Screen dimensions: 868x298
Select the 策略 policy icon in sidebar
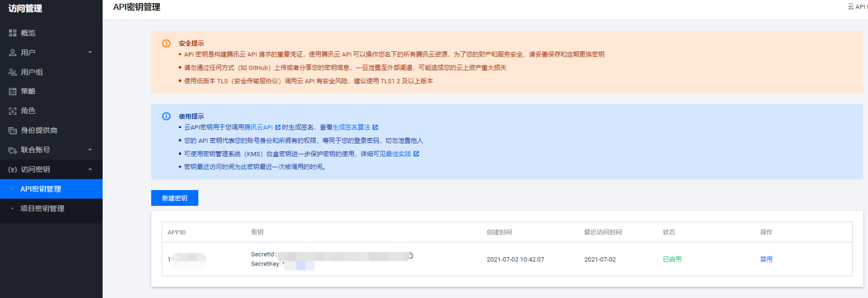click(x=13, y=92)
